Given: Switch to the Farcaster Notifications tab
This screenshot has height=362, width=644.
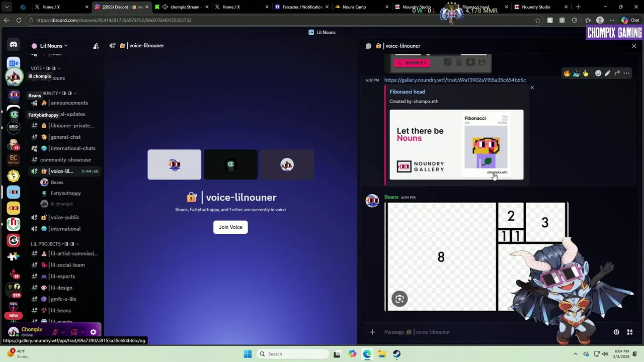Looking at the screenshot, I should 301,7.
